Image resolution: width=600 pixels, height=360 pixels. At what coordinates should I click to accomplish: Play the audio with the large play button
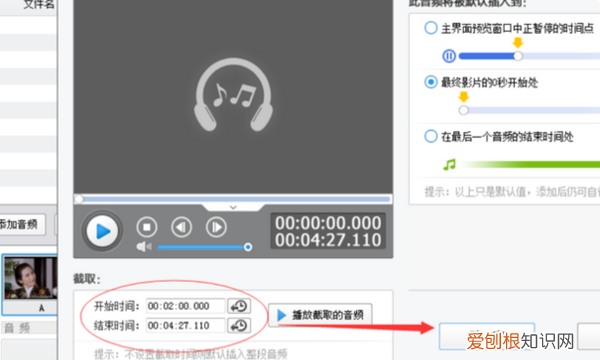(x=102, y=231)
